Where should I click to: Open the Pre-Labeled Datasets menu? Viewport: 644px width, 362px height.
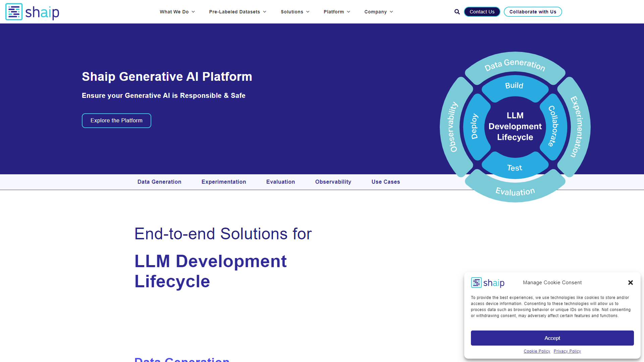click(x=234, y=12)
